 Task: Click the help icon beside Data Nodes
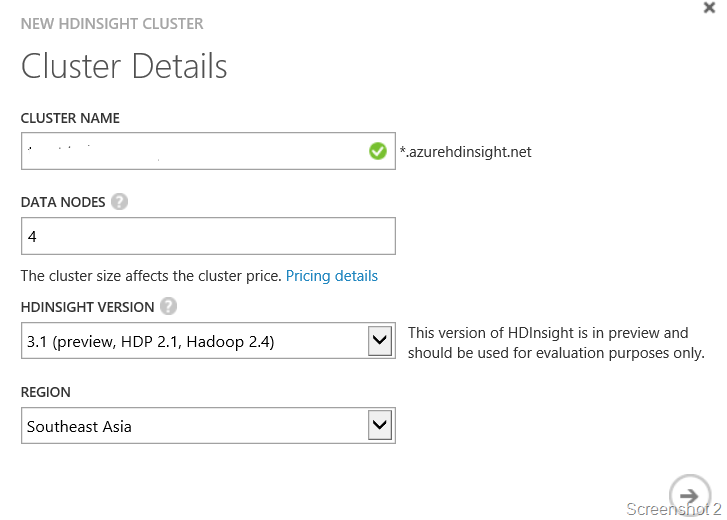[120, 202]
